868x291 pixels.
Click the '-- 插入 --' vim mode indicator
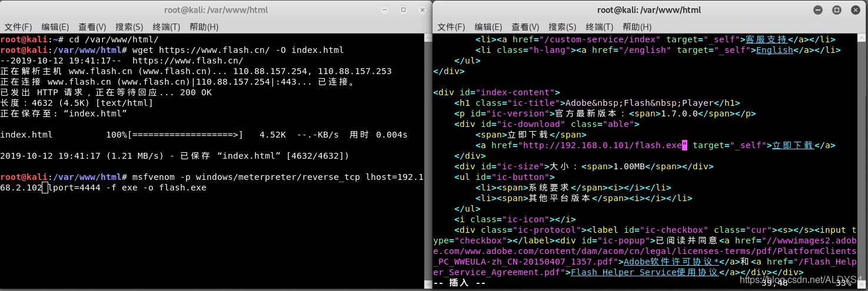click(x=460, y=283)
